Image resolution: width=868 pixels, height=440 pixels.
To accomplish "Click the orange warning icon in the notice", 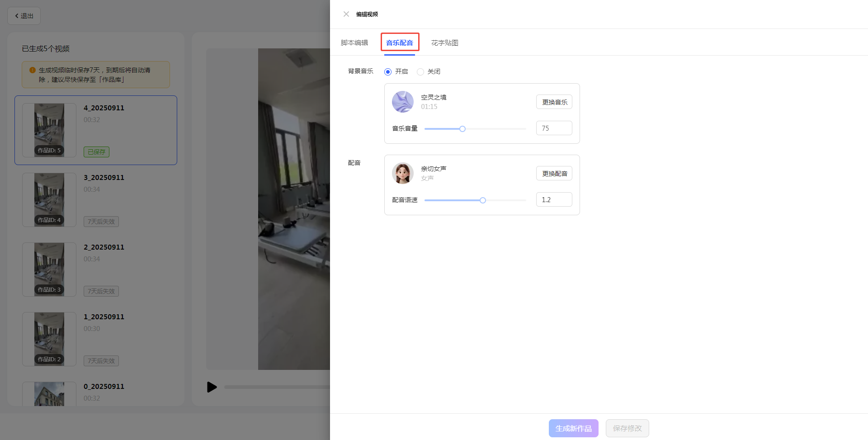I will (x=33, y=70).
